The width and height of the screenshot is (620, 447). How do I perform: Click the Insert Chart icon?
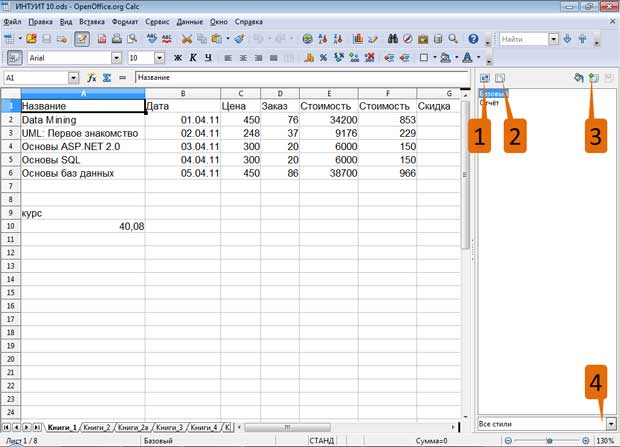pyautogui.click(x=358, y=39)
